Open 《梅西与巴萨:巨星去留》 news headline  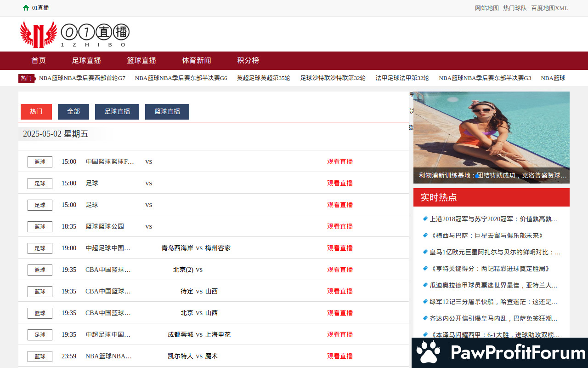pyautogui.click(x=487, y=236)
